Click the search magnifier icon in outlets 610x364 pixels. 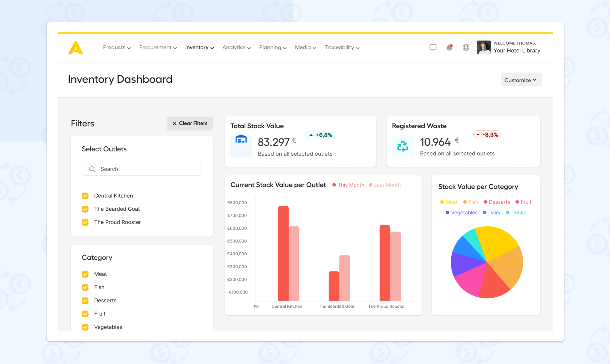coord(92,169)
